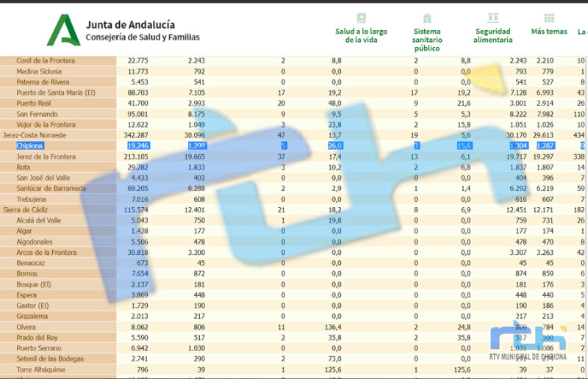Open Sistema sanitario público menu
This screenshot has width=588, height=379.
tap(427, 40)
